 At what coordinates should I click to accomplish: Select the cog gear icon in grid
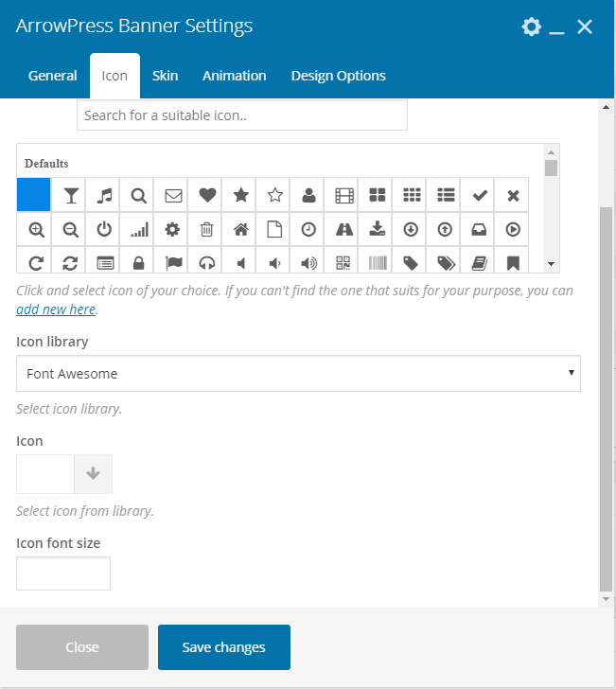coord(172,229)
